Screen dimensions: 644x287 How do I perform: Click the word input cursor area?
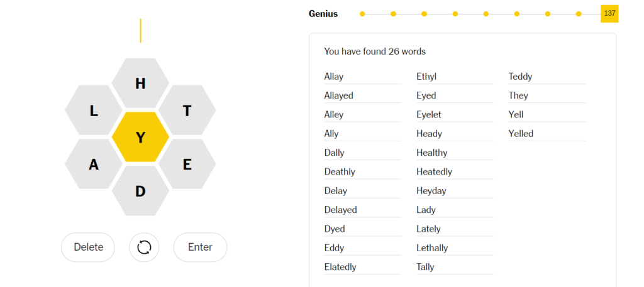coord(140,31)
